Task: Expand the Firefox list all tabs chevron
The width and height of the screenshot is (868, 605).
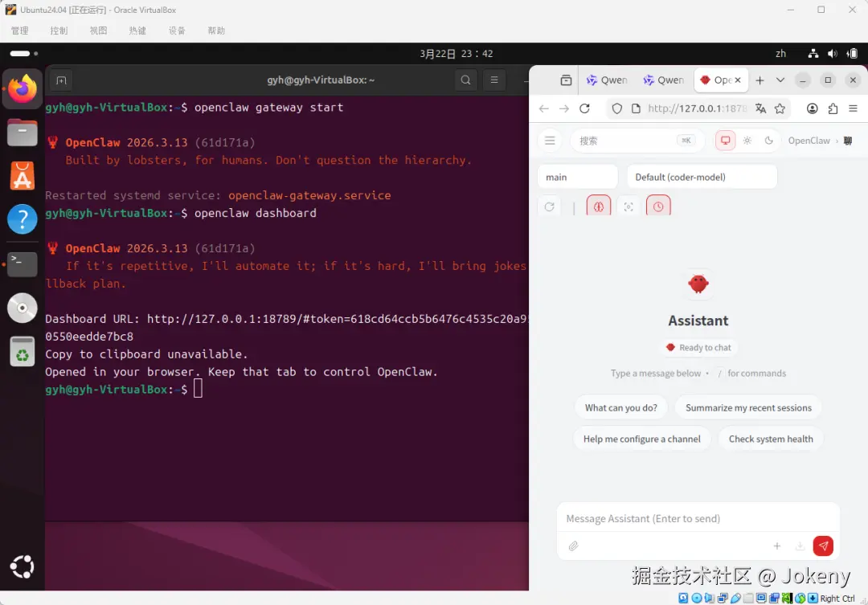Action: (780, 80)
